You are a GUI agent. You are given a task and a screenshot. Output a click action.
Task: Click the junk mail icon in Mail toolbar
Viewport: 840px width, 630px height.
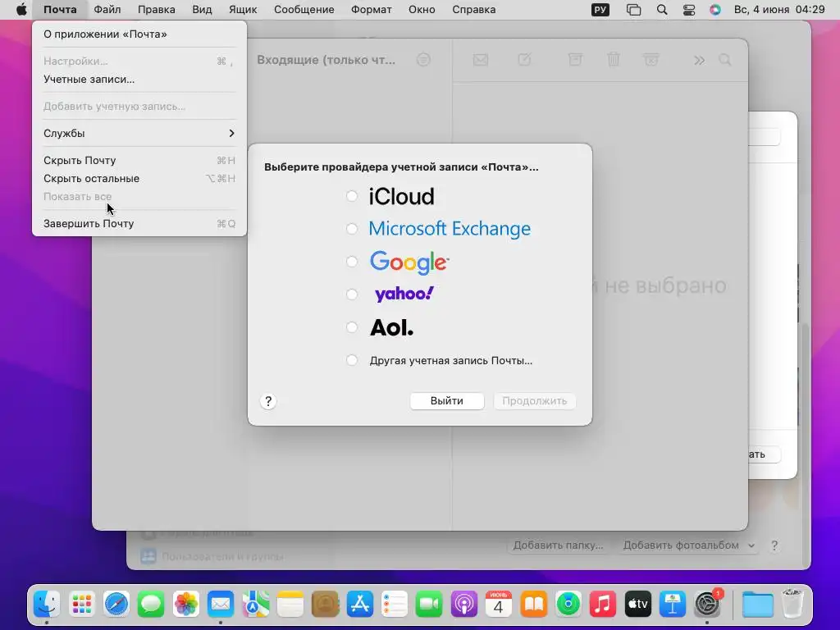tap(651, 59)
